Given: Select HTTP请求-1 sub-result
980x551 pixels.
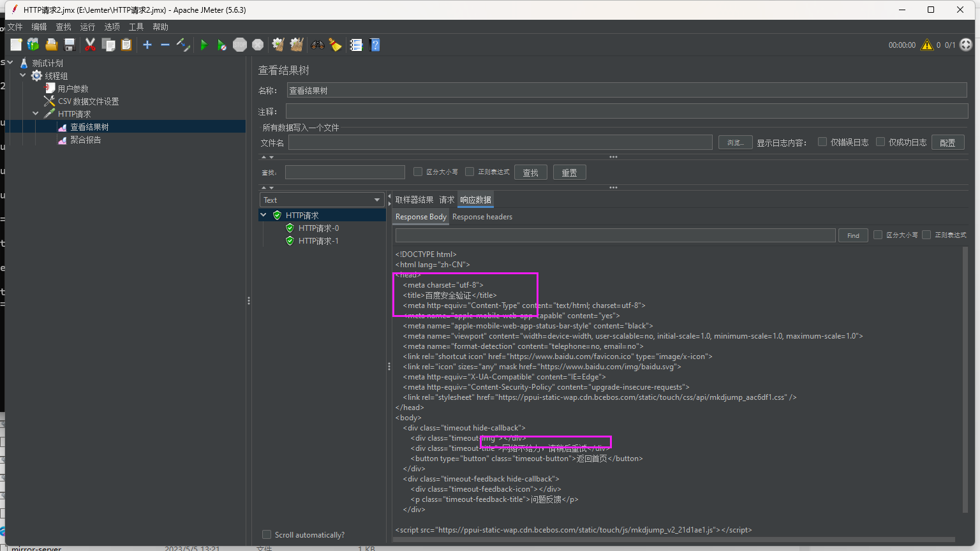Looking at the screenshot, I should [x=318, y=240].
